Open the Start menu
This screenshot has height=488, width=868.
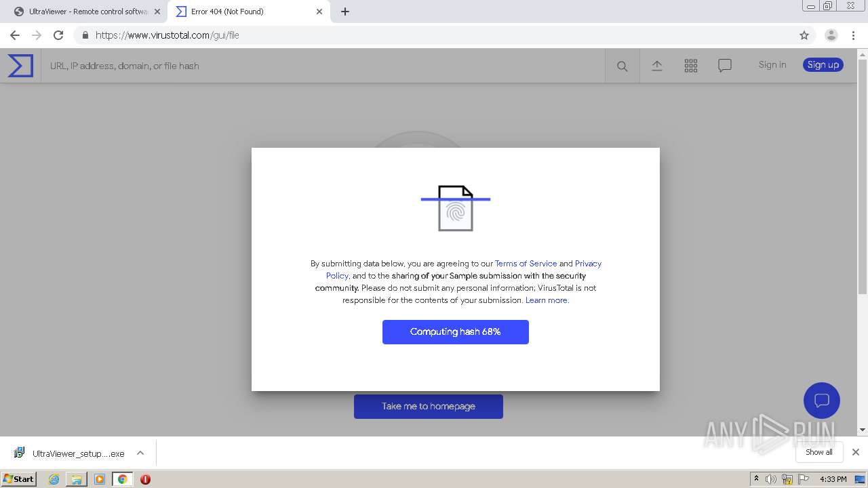[x=18, y=479]
